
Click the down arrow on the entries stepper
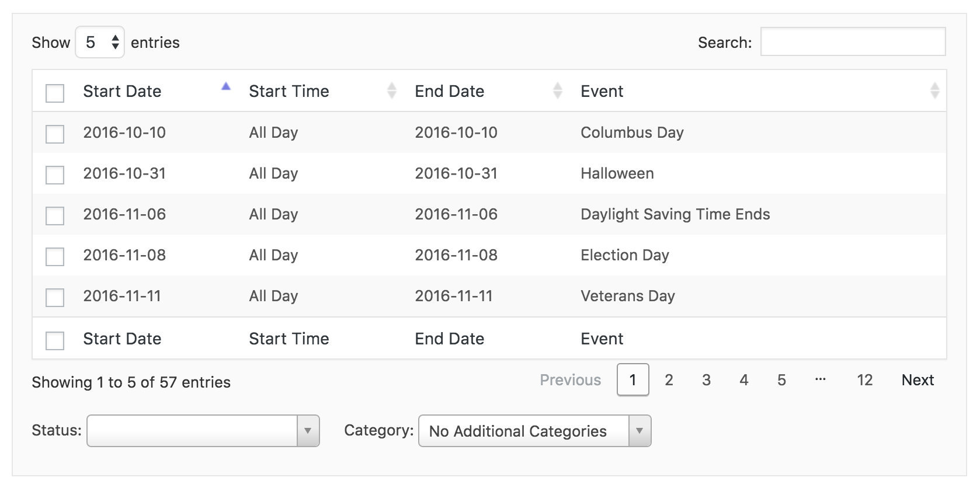pos(116,47)
